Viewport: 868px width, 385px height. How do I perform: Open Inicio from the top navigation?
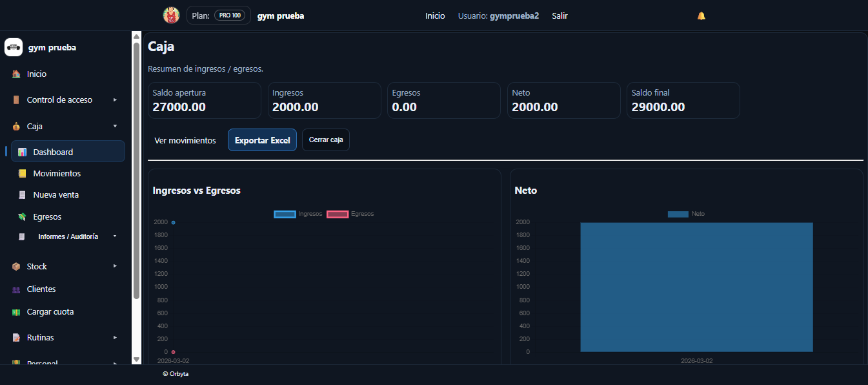(435, 16)
